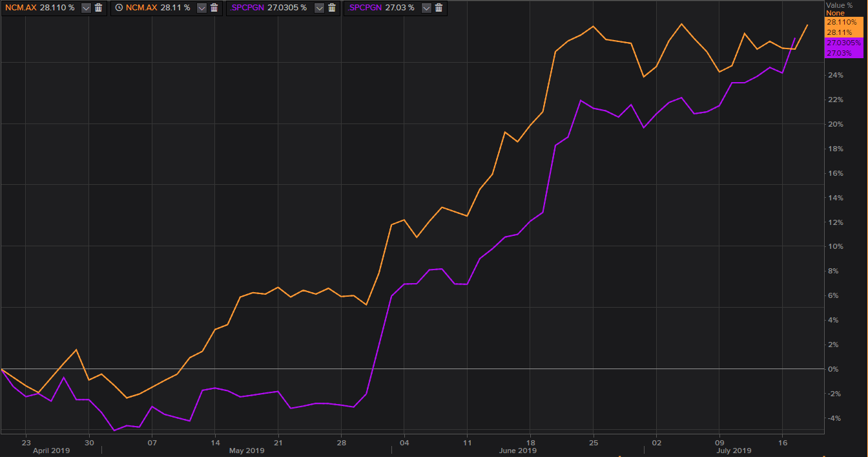Select the .SPCPGN label showing 27.0305 %
The height and width of the screenshot is (457, 868).
[x=245, y=8]
